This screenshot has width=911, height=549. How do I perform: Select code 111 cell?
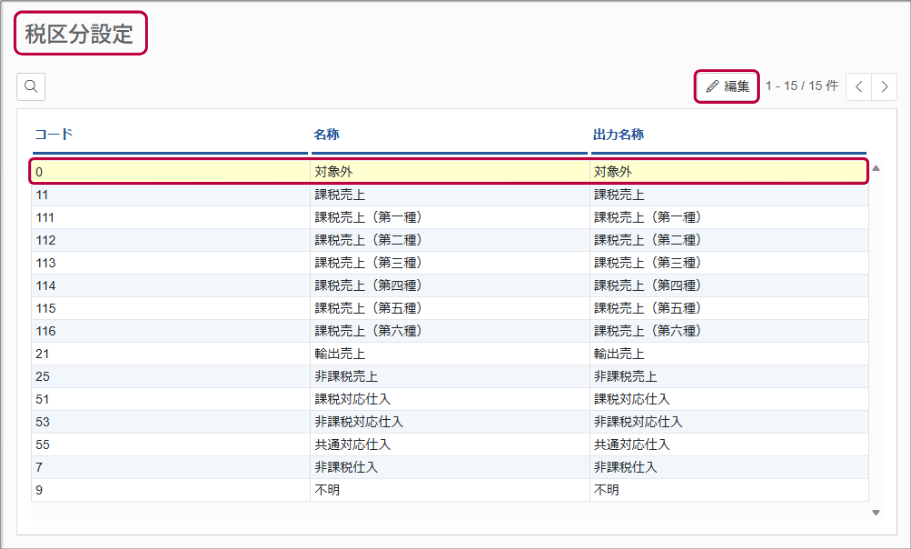pos(171,217)
